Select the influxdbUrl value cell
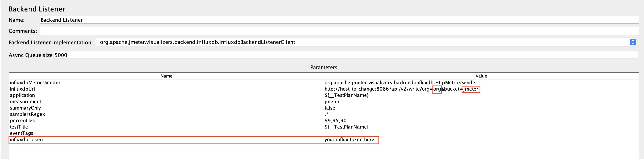644x159 pixels. [402, 89]
